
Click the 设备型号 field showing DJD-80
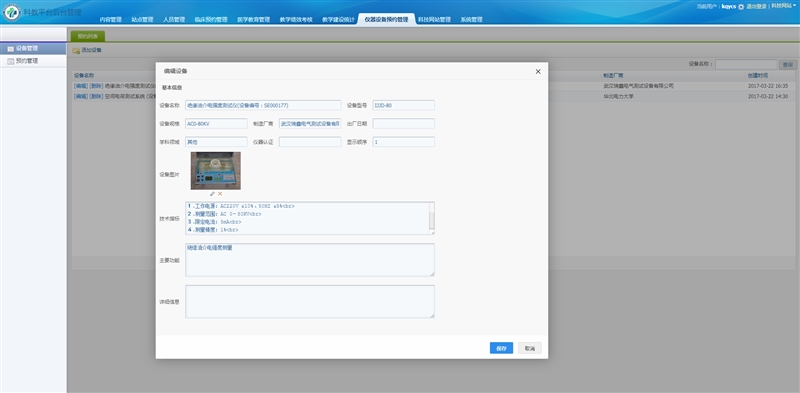tap(404, 105)
